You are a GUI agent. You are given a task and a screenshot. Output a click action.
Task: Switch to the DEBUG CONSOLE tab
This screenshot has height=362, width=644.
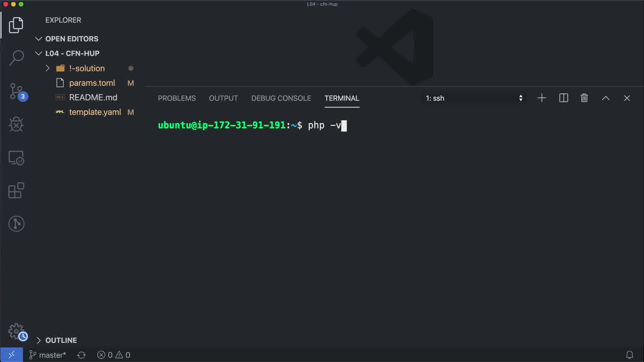pos(281,98)
